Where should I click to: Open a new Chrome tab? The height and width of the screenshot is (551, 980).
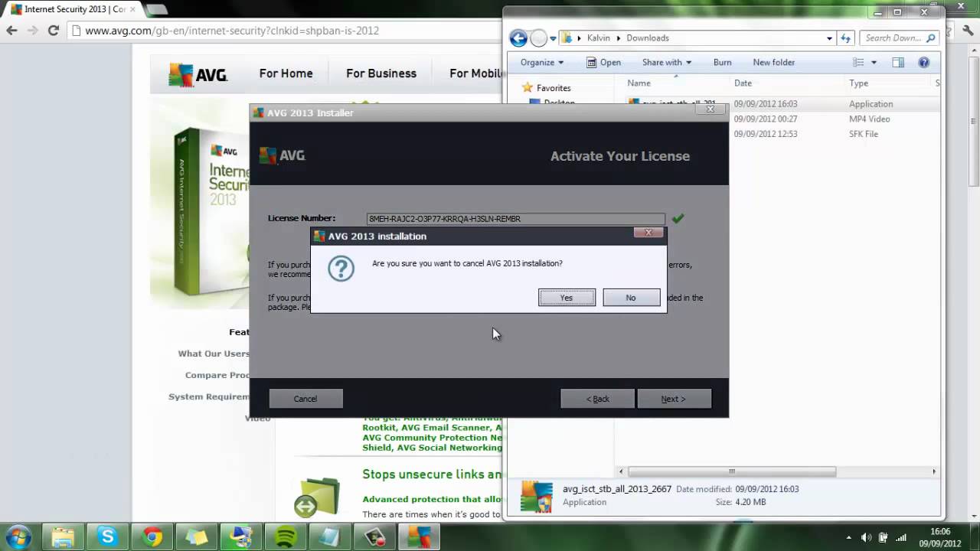156,9
